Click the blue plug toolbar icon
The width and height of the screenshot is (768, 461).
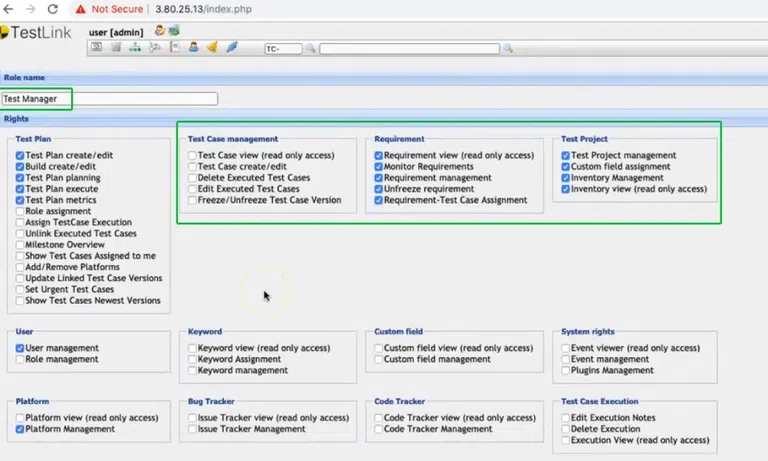pos(232,47)
